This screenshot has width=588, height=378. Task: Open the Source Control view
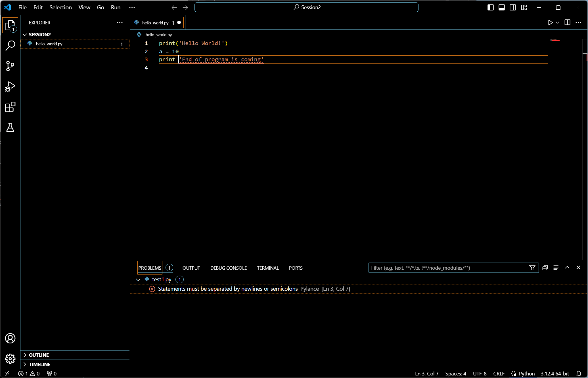point(10,66)
